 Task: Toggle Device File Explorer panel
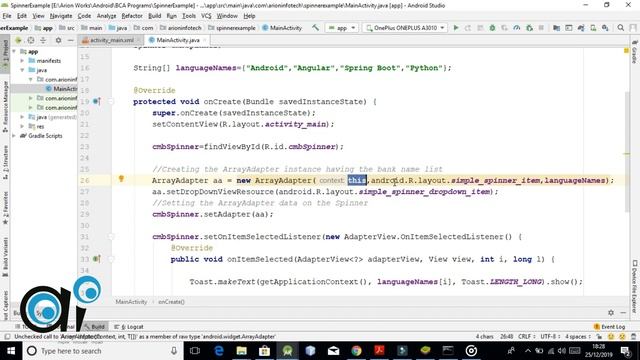click(635, 287)
